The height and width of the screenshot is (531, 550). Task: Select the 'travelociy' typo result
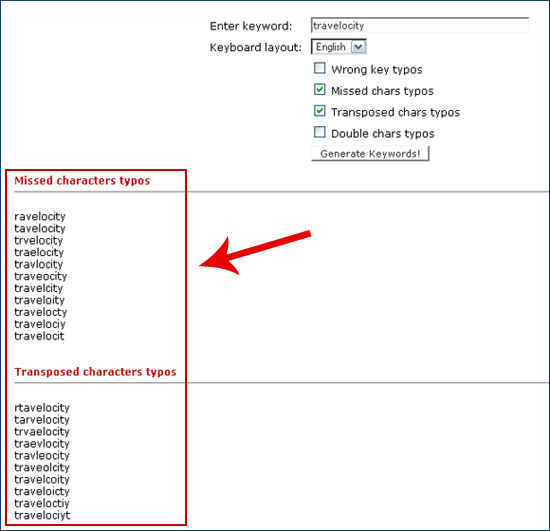click(x=40, y=324)
